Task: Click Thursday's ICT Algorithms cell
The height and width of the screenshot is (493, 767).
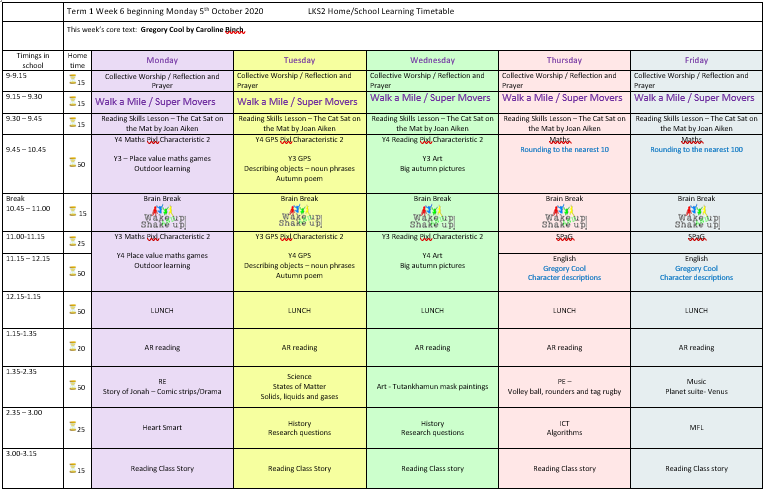Action: coord(564,428)
